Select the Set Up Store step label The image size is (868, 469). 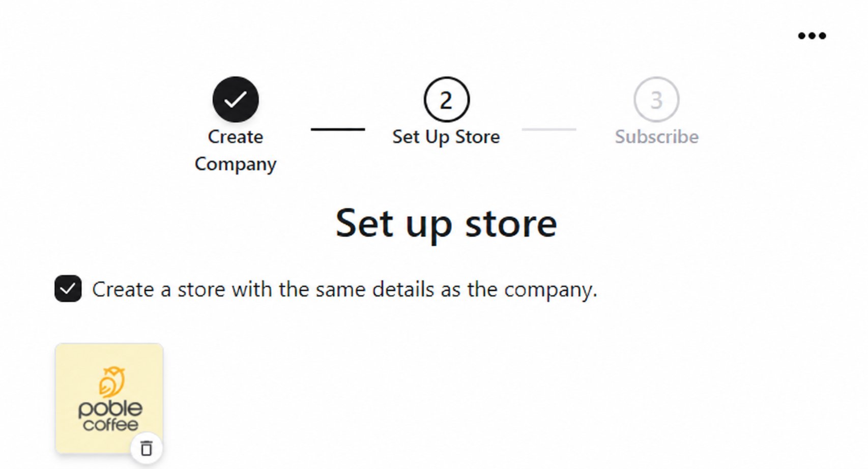click(x=446, y=137)
